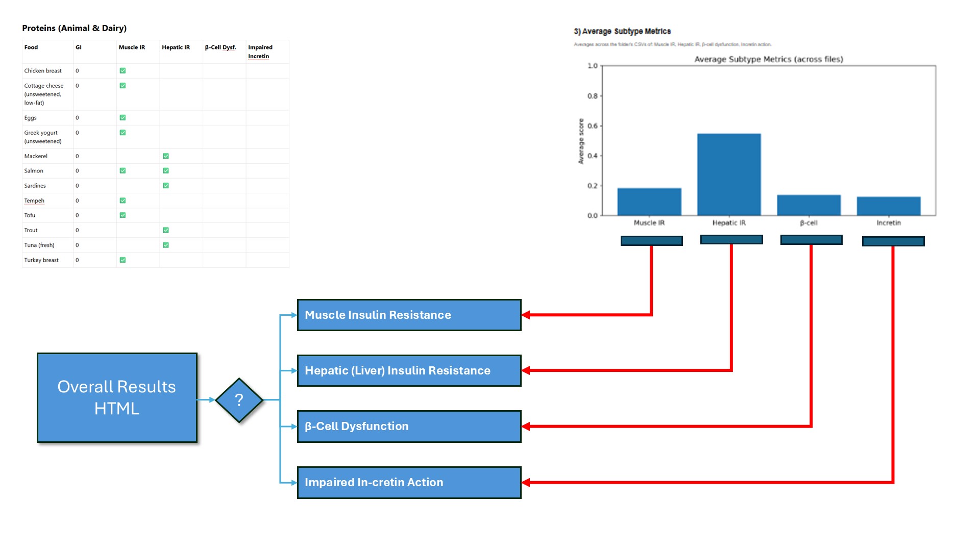The height and width of the screenshot is (551, 980).
Task: Select the Impaired In-cretin Action box
Action: pyautogui.click(x=409, y=482)
